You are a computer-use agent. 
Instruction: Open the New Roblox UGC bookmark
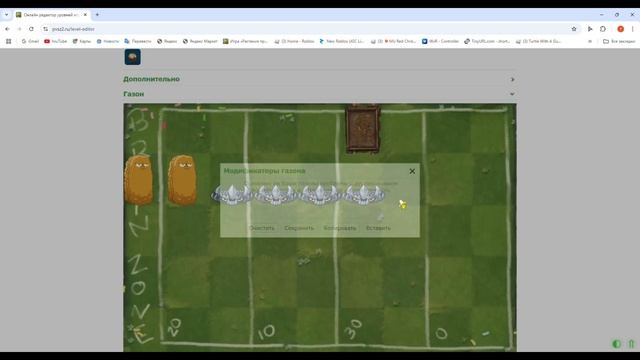click(342, 41)
